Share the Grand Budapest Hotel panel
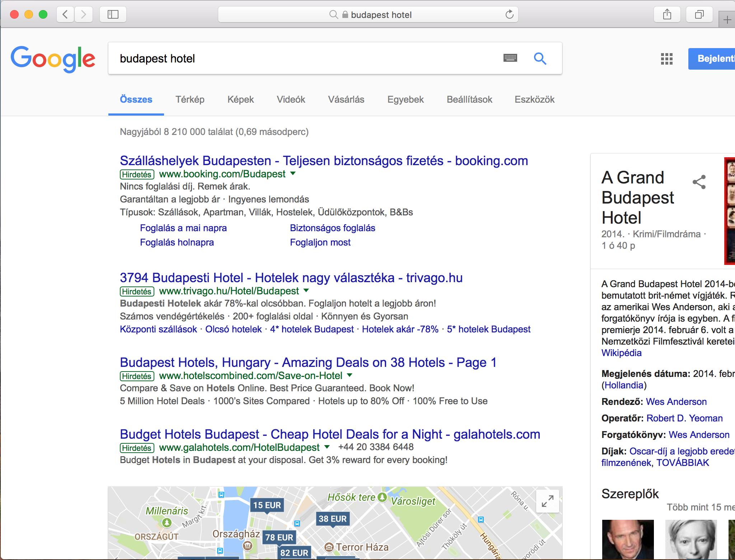This screenshot has width=735, height=560. coord(699,182)
